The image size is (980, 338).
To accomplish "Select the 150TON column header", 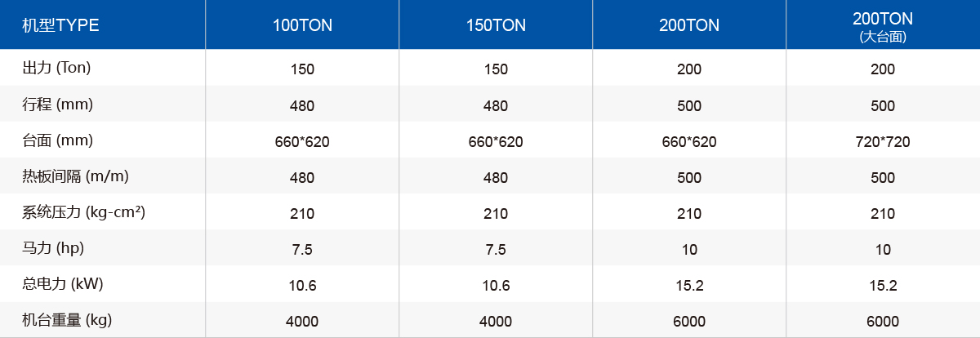I will pyautogui.click(x=496, y=25).
